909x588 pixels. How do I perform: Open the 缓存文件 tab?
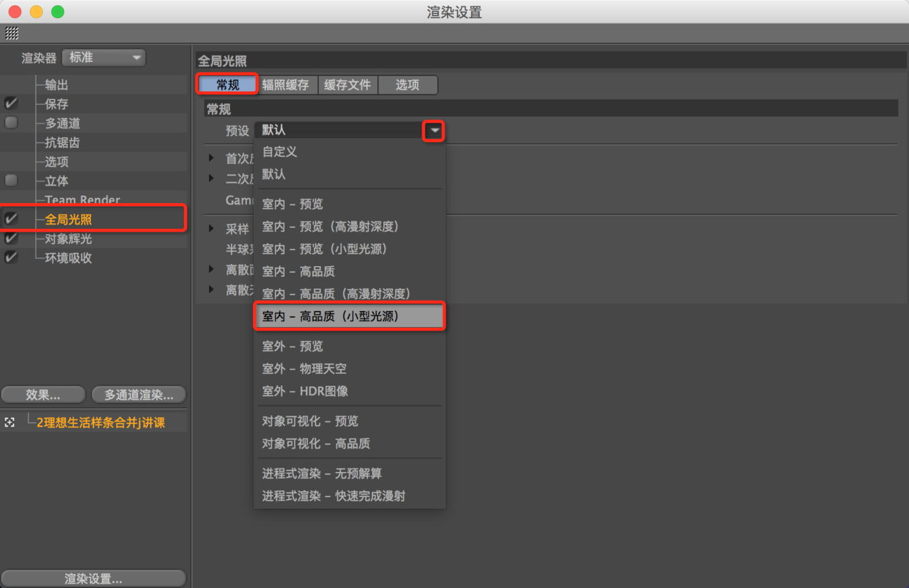(x=347, y=85)
